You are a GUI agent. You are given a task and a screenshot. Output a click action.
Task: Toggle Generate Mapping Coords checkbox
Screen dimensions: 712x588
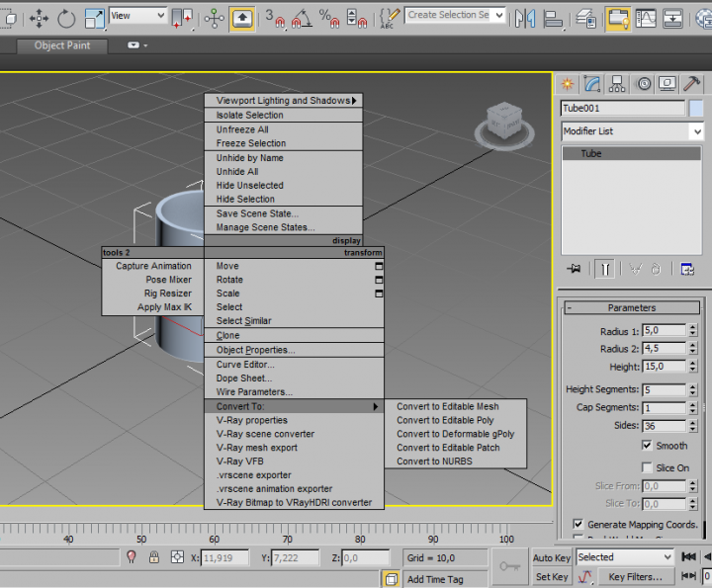coord(578,524)
